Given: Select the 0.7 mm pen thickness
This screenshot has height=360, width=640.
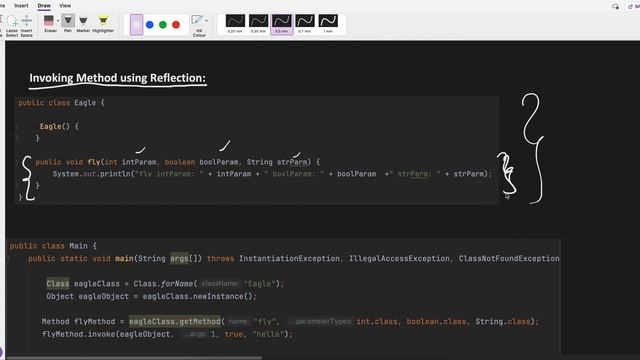Looking at the screenshot, I should [x=304, y=23].
